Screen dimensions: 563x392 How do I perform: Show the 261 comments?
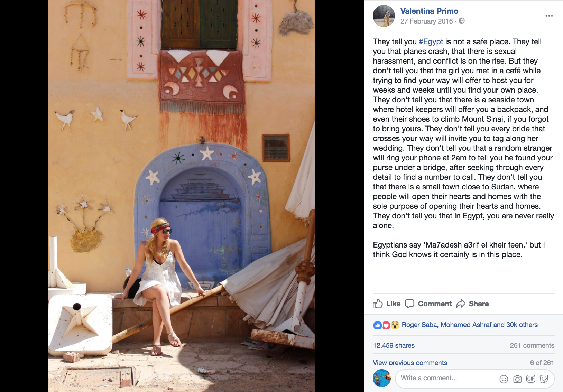point(532,345)
